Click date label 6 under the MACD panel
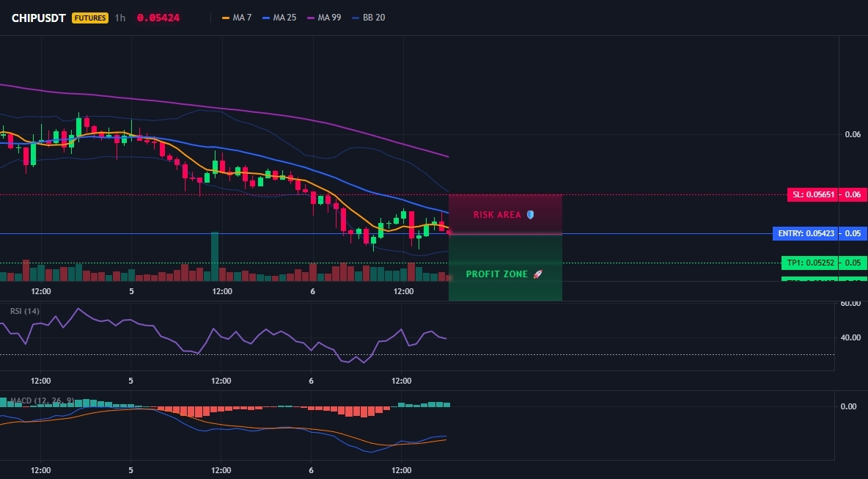 (311, 470)
